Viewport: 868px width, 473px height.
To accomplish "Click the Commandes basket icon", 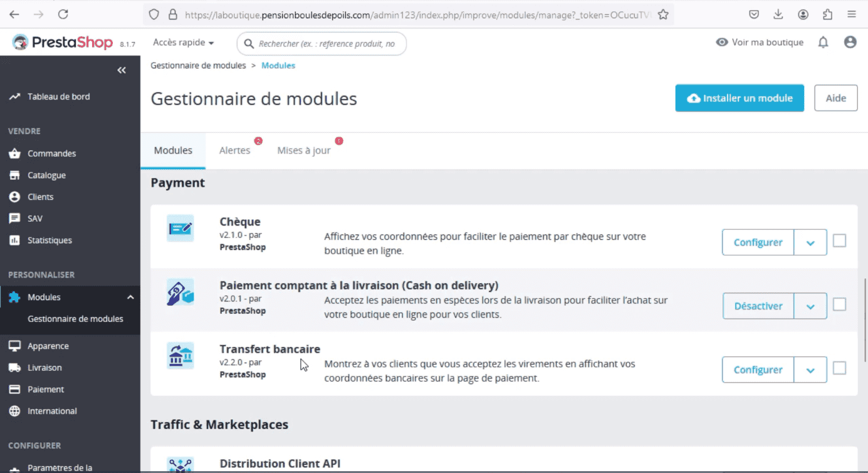I will pos(14,153).
